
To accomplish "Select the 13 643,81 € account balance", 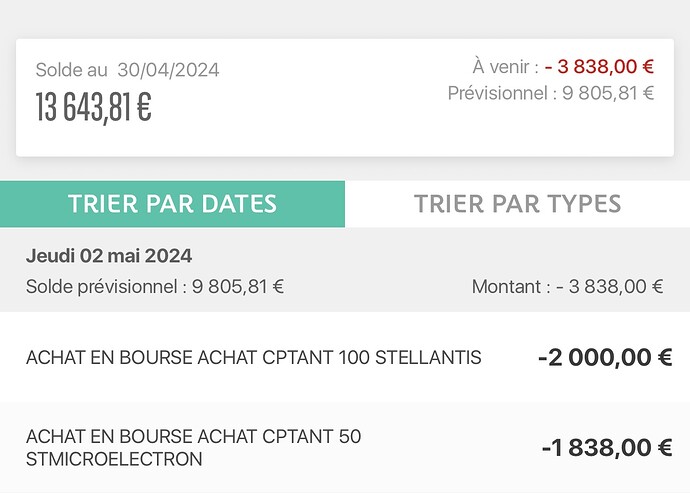I will coord(94,107).
